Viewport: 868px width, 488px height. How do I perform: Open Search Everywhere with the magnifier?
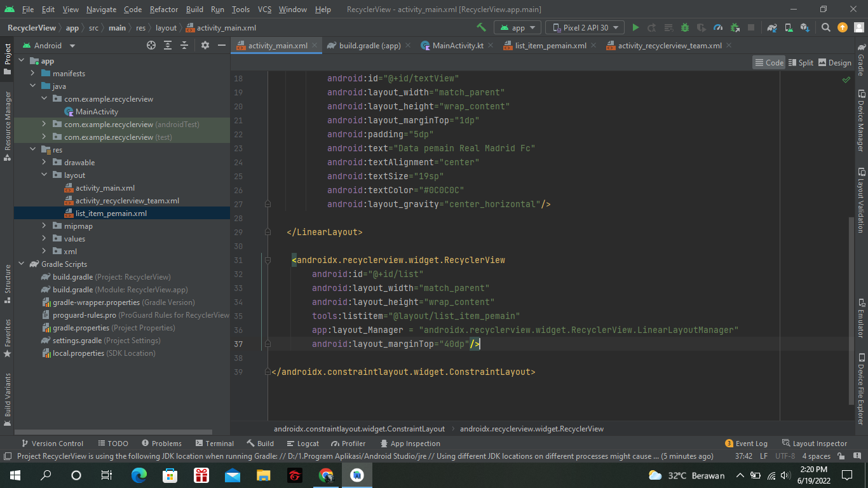tap(825, 27)
